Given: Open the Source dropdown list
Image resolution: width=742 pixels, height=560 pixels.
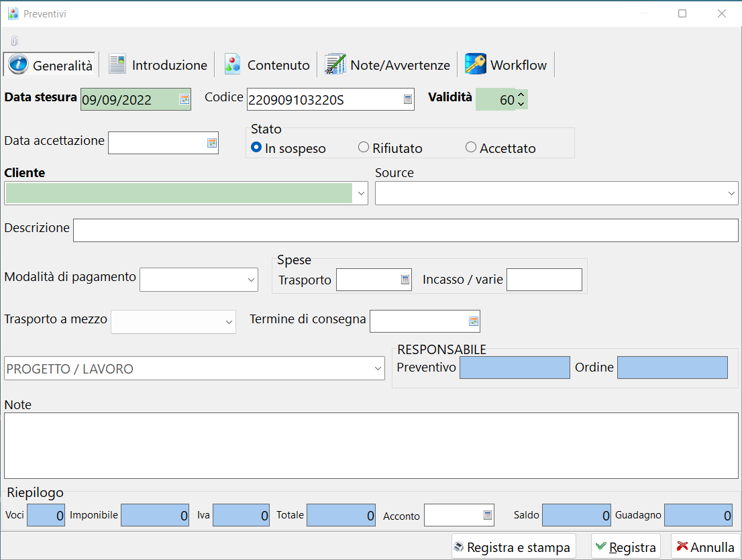Looking at the screenshot, I should [731, 194].
